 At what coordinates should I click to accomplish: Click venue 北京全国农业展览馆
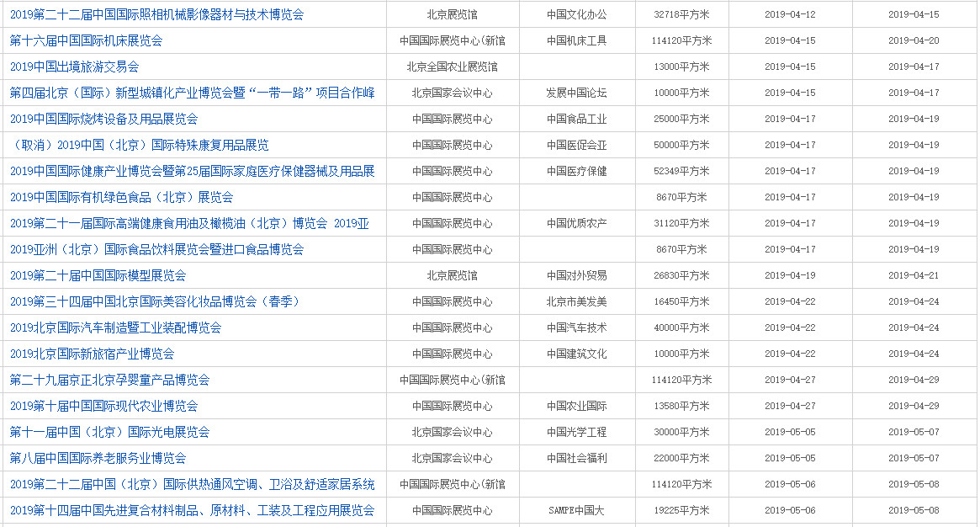point(452,67)
